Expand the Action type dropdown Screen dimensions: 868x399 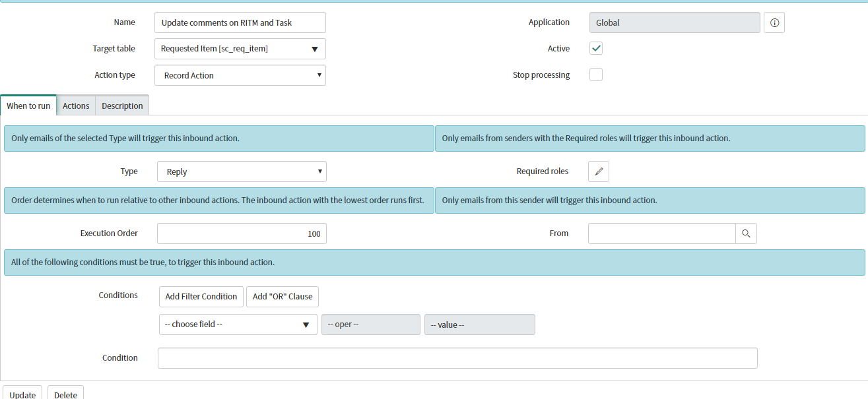[240, 75]
